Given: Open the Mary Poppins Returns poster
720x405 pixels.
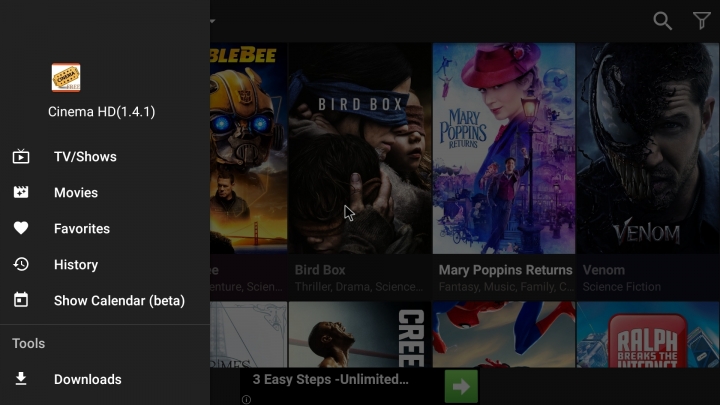Looking at the screenshot, I should click(x=504, y=148).
